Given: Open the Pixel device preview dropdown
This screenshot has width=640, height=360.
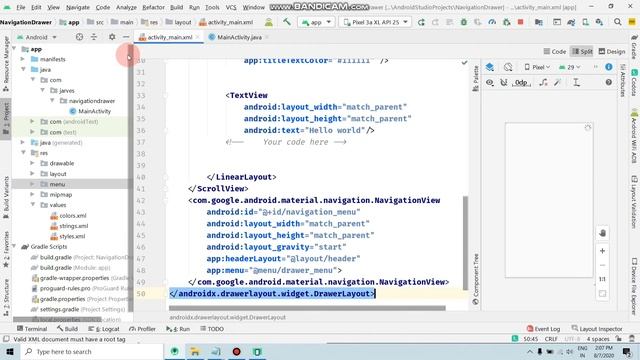Looking at the screenshot, I should (537, 67).
